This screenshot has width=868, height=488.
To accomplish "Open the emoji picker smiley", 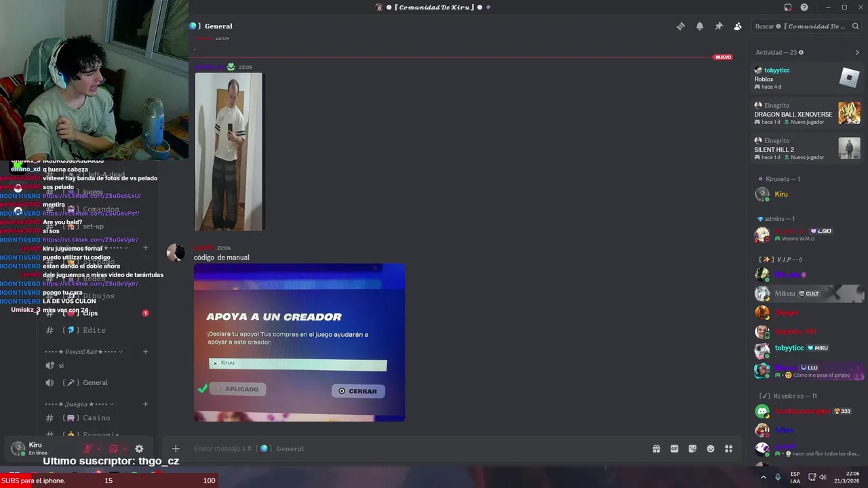I will tap(711, 449).
